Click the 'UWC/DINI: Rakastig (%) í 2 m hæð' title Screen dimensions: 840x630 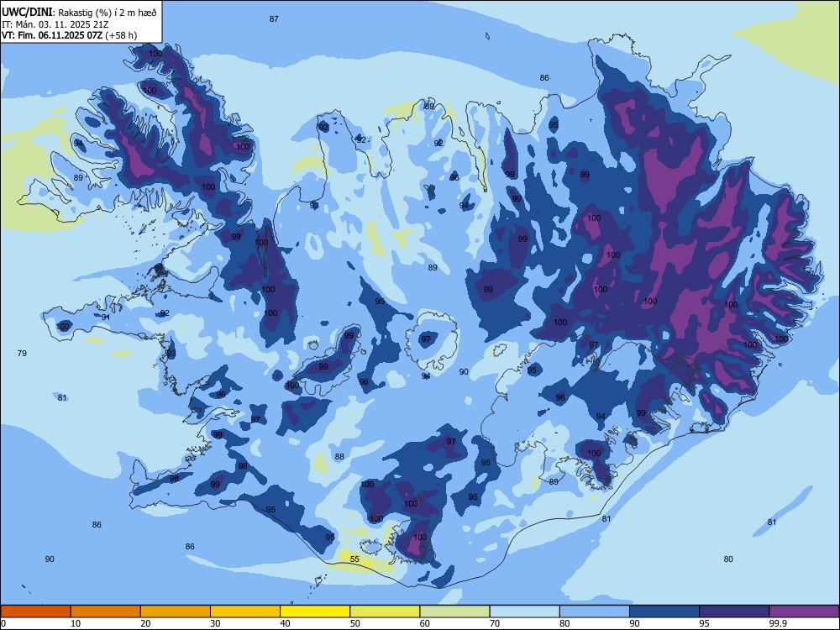[79, 13]
